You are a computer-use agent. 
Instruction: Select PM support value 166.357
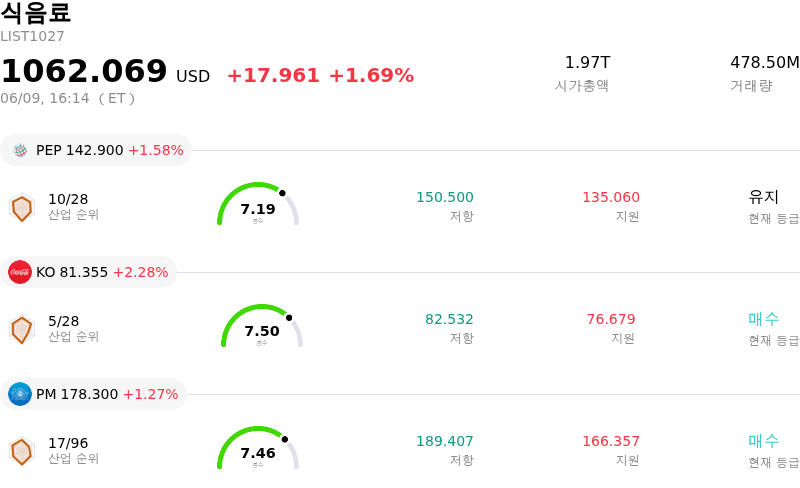tap(611, 441)
